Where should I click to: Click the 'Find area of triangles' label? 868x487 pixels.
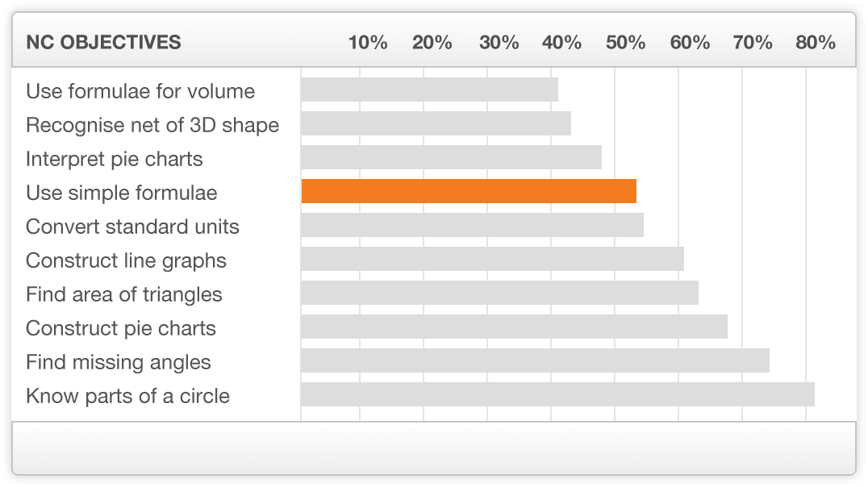124,294
